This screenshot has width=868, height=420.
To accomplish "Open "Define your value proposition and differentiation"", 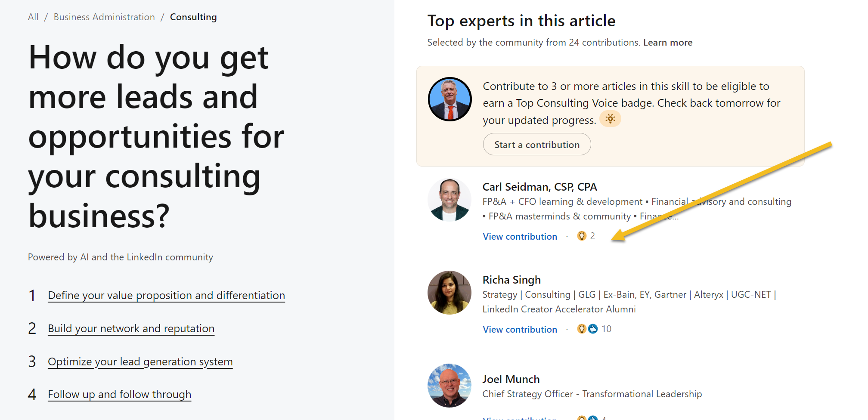I will [x=166, y=295].
